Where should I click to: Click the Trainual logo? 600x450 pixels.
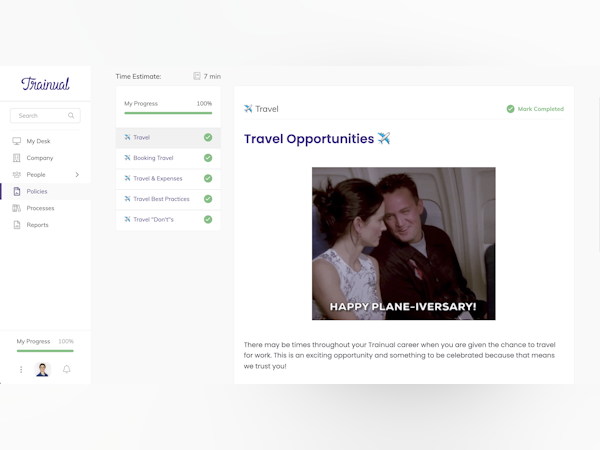45,84
